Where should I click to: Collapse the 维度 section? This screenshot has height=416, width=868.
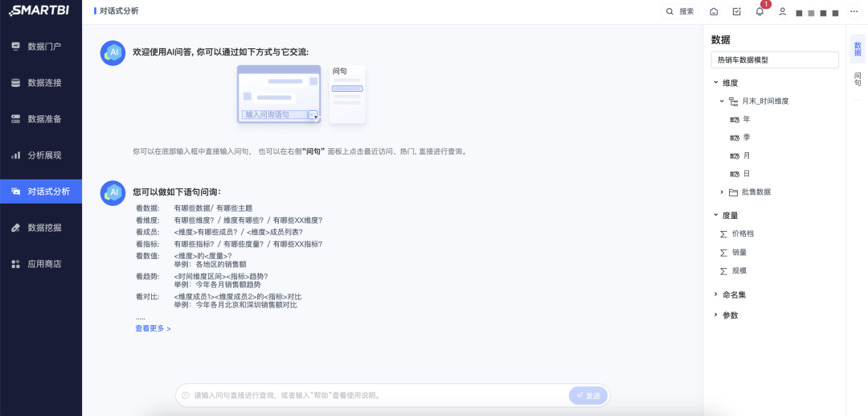[716, 83]
